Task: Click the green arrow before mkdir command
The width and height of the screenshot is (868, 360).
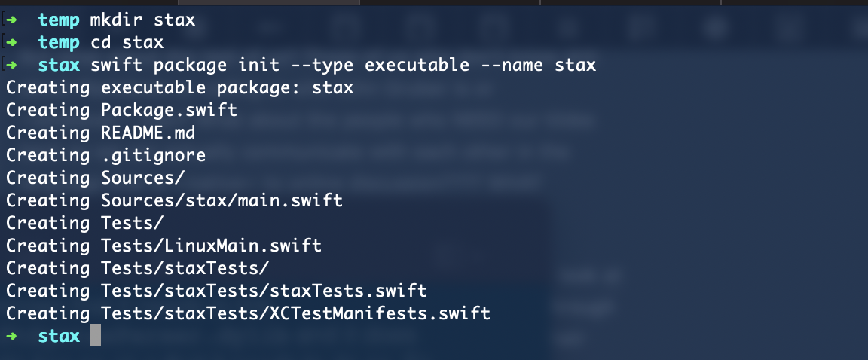Action: 11,20
